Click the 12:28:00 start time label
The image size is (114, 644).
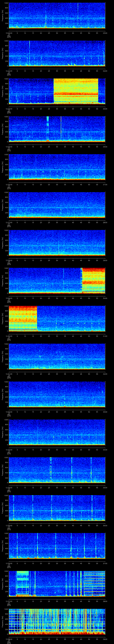9,260
